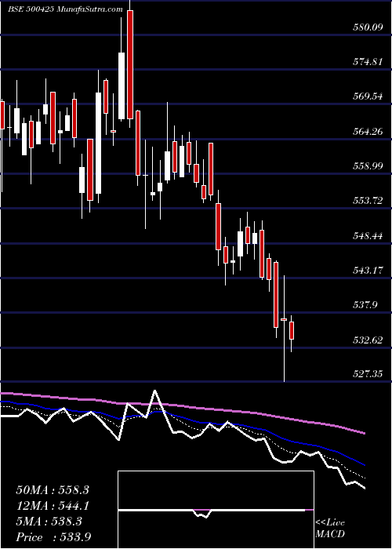Click the <<Live MACD label
392x549 pixels.
[330, 529]
